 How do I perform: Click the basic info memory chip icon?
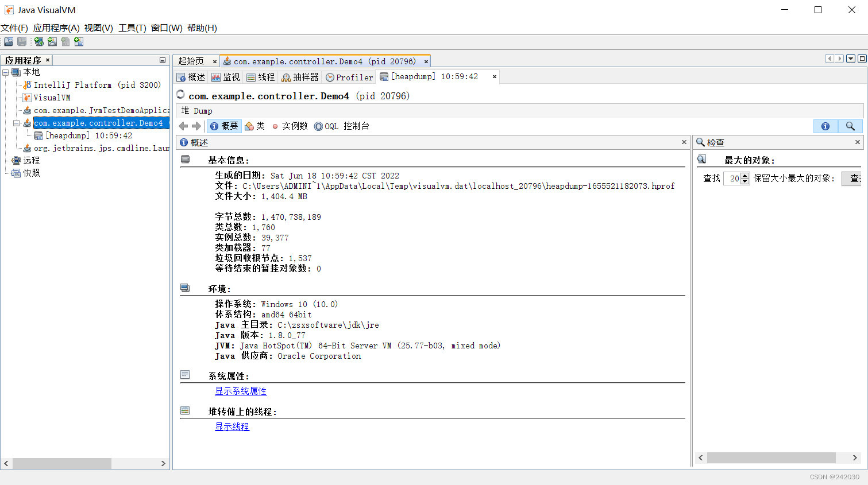[185, 160]
